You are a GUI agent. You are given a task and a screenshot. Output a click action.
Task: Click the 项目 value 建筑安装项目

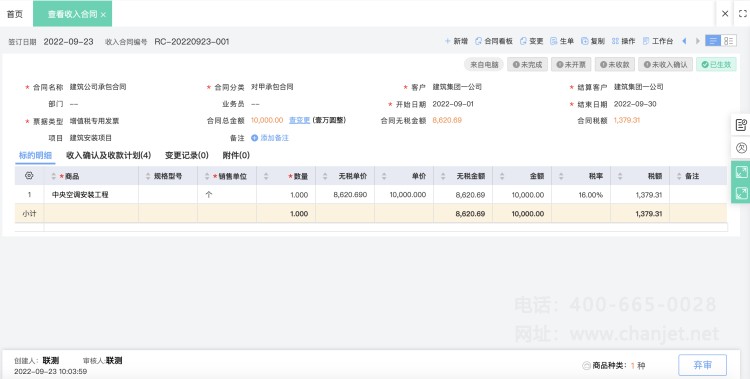(x=91, y=138)
